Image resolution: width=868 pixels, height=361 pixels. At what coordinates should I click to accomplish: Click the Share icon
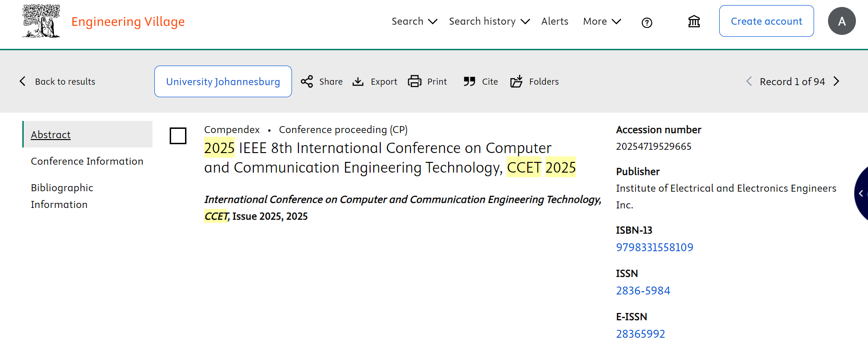307,81
